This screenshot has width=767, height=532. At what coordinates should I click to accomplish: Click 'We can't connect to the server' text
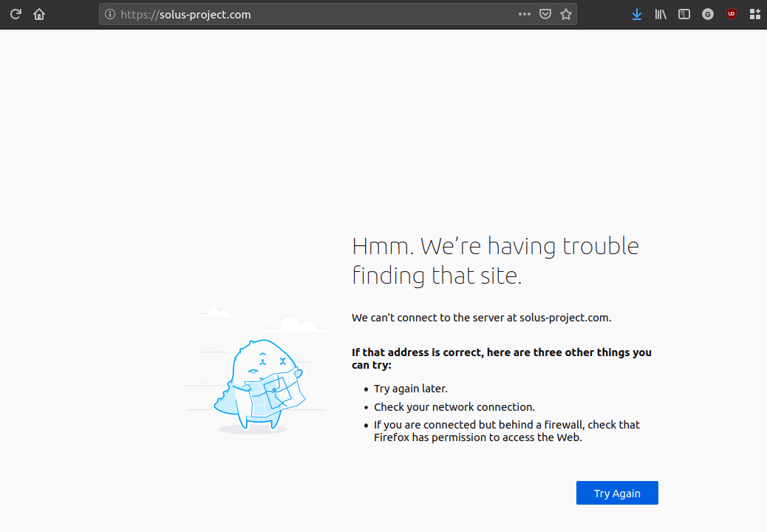pyautogui.click(x=481, y=318)
